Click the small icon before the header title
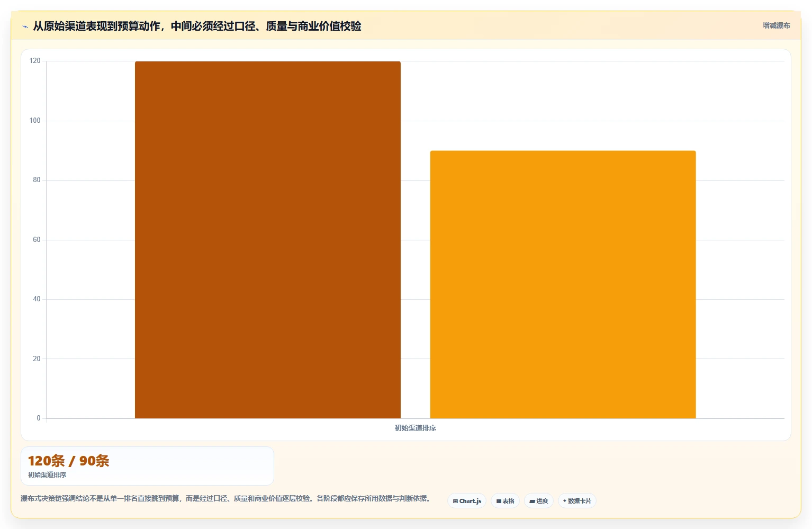Viewport: 812px width, 529px height. click(x=25, y=26)
